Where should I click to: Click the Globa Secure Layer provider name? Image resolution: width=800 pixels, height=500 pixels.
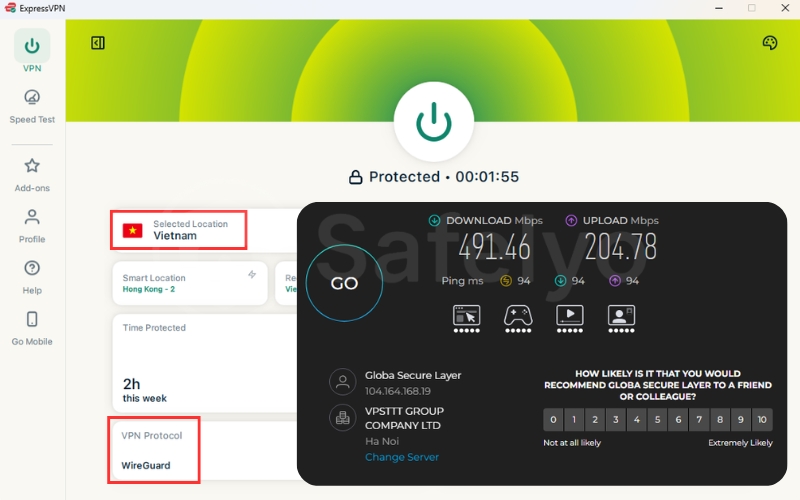413,376
